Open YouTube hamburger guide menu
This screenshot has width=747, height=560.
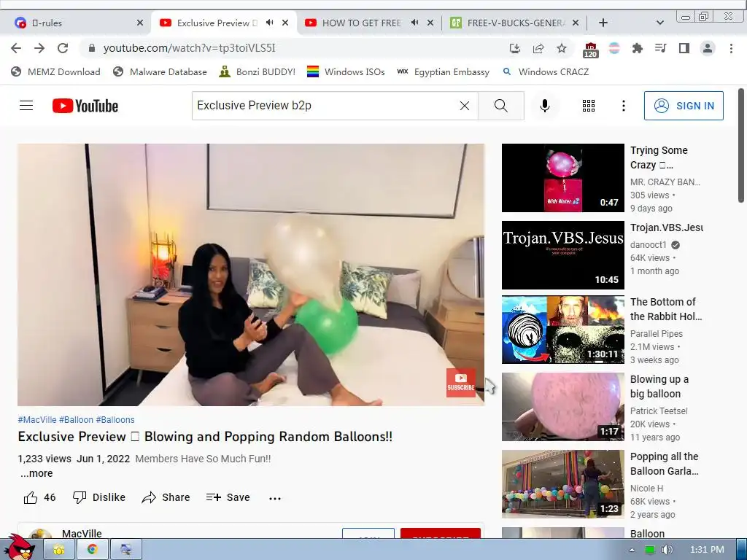pyautogui.click(x=26, y=105)
